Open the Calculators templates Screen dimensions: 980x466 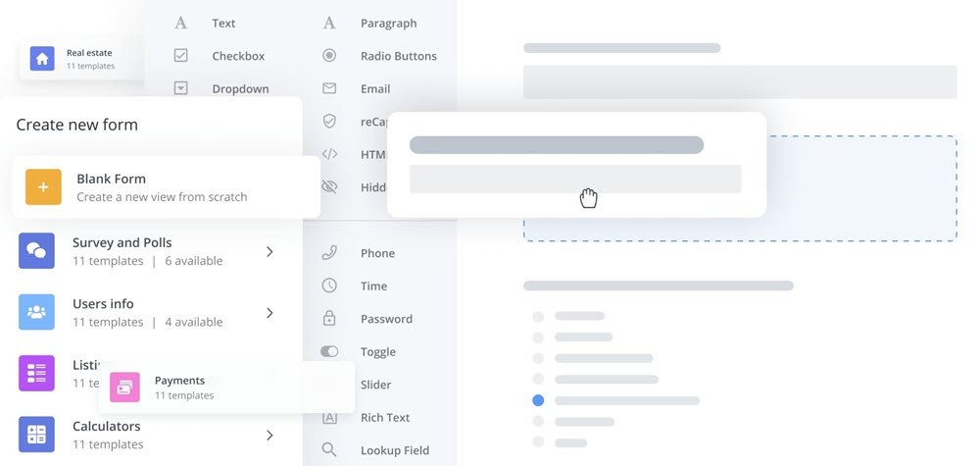[x=148, y=435]
